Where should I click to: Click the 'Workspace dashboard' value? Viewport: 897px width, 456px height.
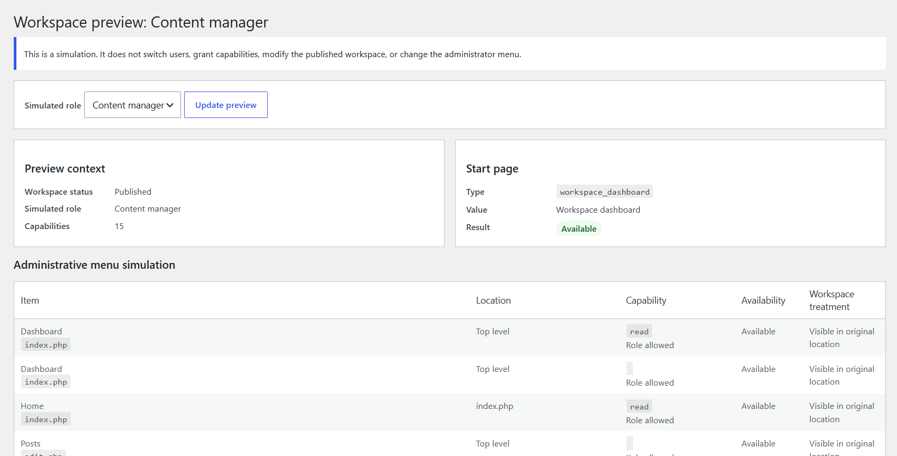[598, 209]
